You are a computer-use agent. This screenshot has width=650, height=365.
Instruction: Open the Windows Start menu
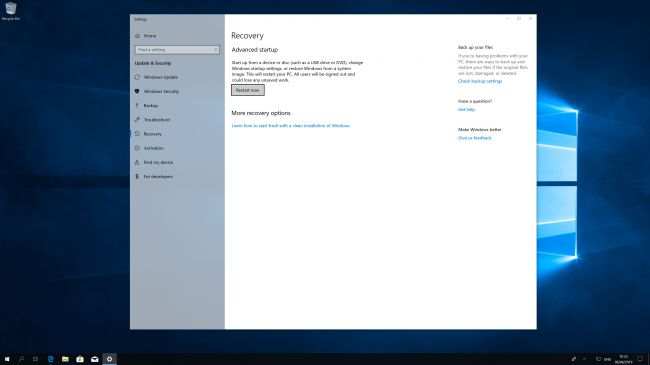[7, 359]
